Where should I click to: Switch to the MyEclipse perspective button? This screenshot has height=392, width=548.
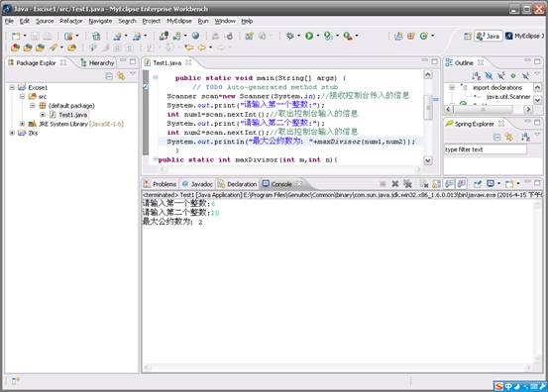tap(524, 36)
